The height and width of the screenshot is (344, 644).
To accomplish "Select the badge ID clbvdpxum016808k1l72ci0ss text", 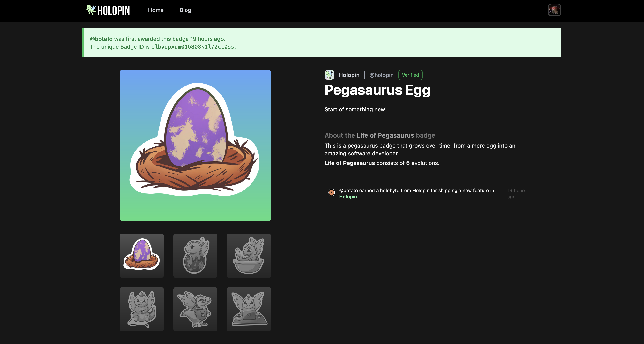I will (192, 47).
